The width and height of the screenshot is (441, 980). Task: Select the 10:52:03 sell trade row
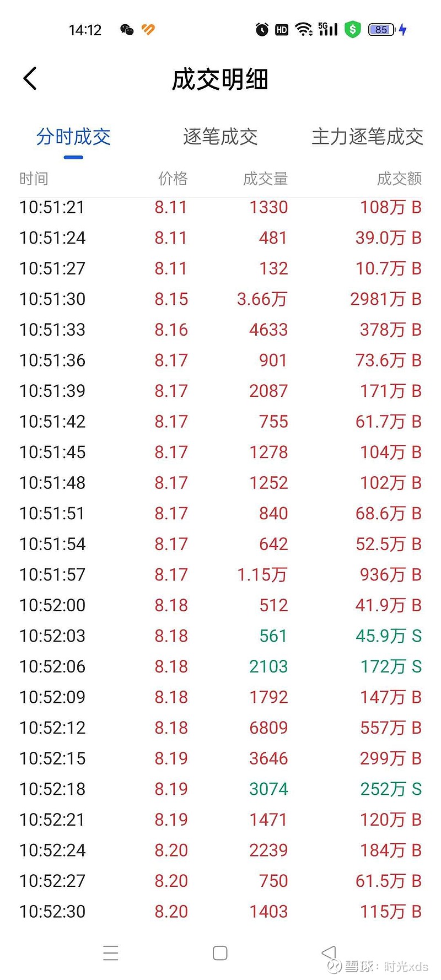coord(220,636)
